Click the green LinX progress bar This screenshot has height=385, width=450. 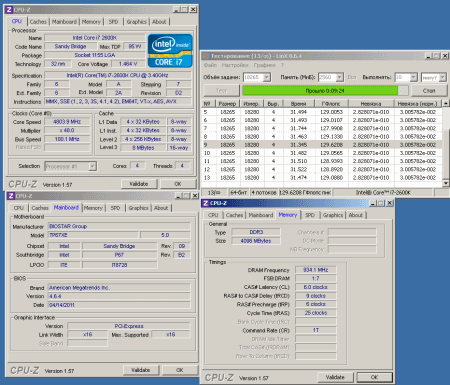[x=325, y=91]
